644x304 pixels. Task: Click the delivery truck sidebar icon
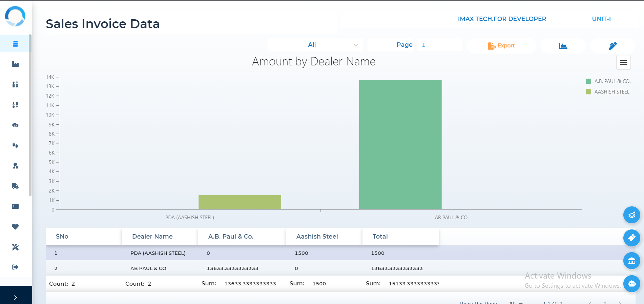click(x=15, y=186)
